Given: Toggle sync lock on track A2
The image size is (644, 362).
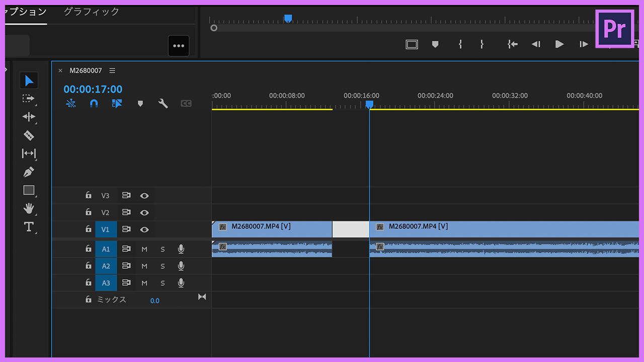Looking at the screenshot, I should click(x=126, y=266).
